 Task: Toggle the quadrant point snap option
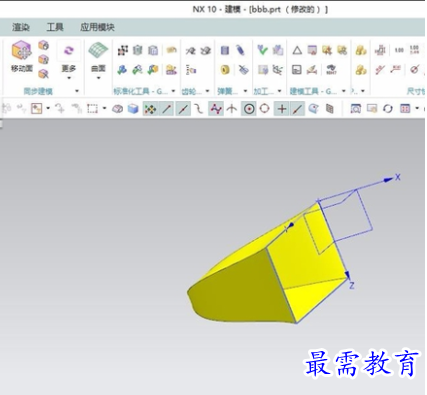(x=265, y=109)
